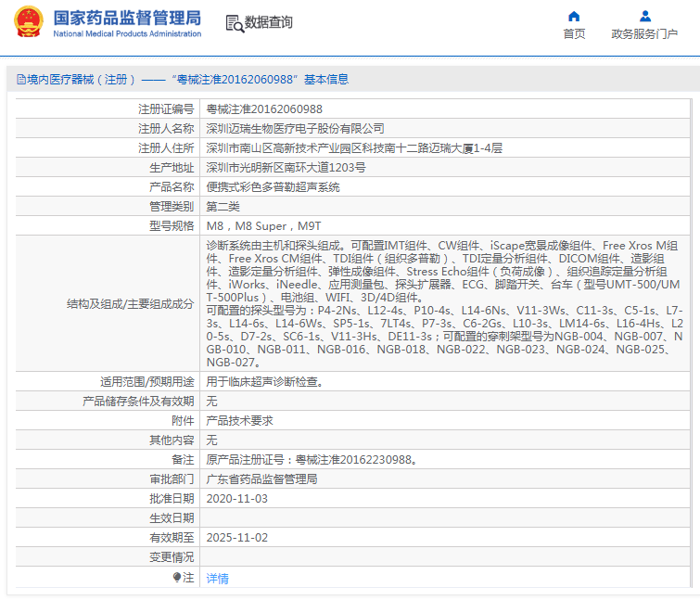The image size is (700, 600).
Task: Click the 结构及组成/主要组成成分 label
Action: pyautogui.click(x=131, y=304)
